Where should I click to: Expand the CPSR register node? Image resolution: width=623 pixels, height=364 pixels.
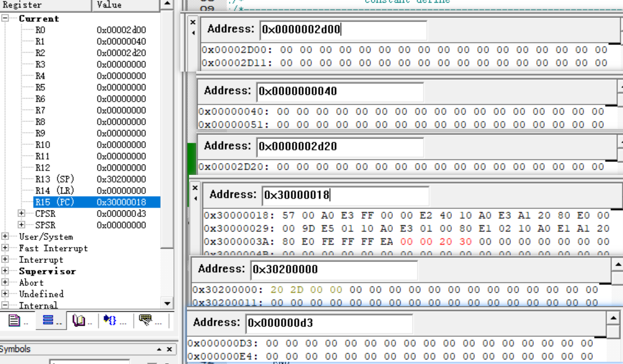(21, 213)
